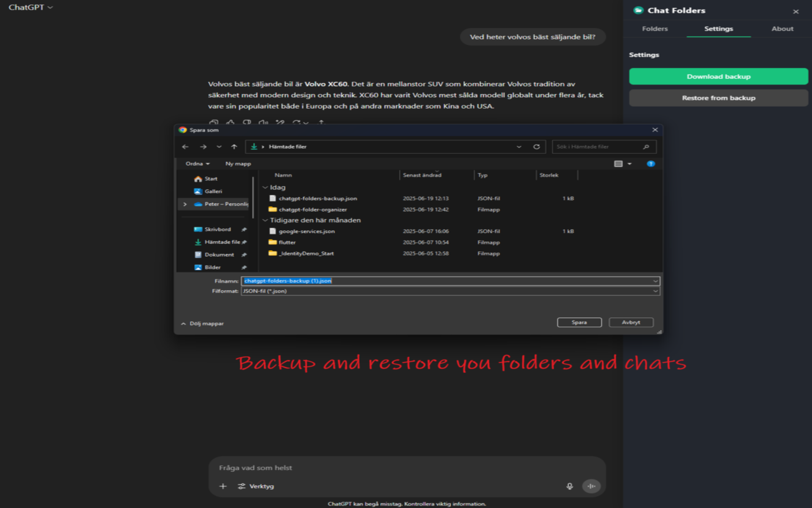Viewport: 812px width, 508px height.
Task: Open the Ordna menu
Action: click(197, 164)
